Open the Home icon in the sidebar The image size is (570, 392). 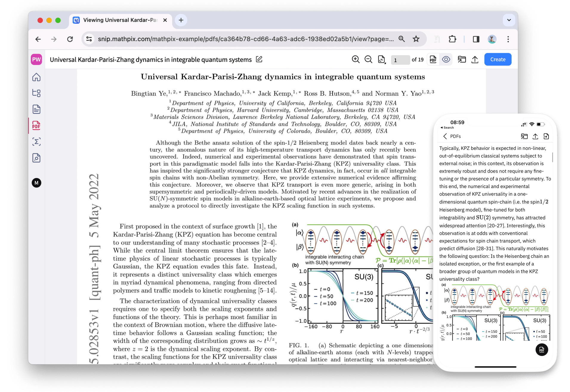coord(36,77)
